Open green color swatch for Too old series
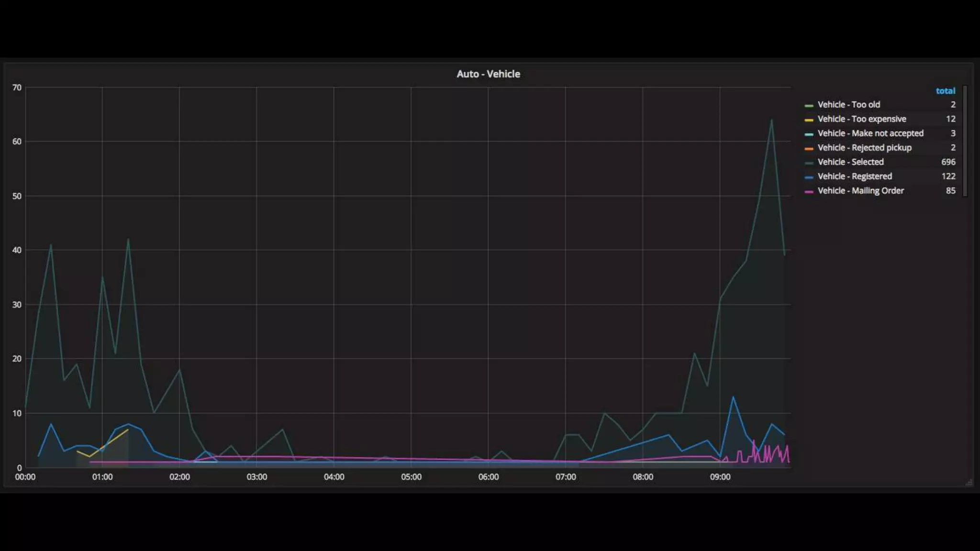The width and height of the screenshot is (980, 551). point(809,105)
